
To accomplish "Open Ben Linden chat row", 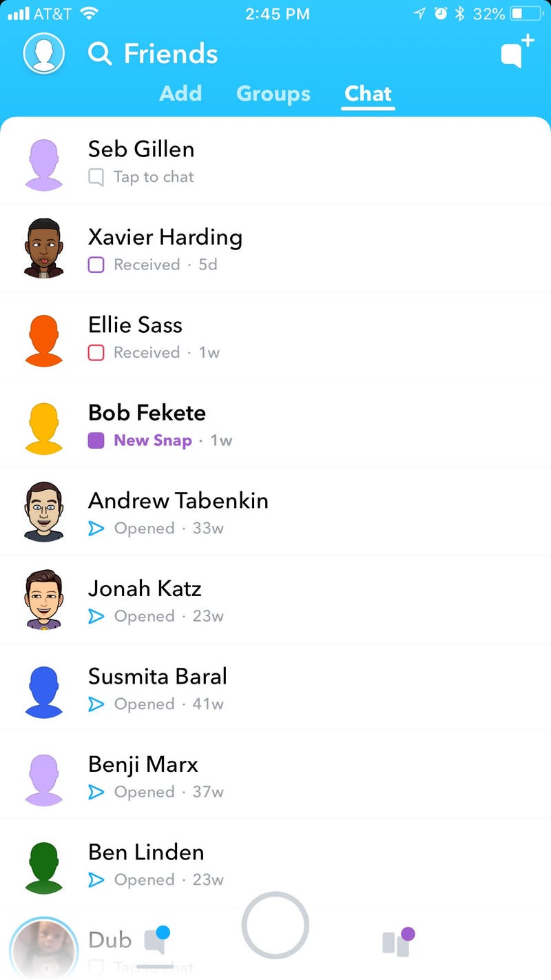I will point(275,864).
